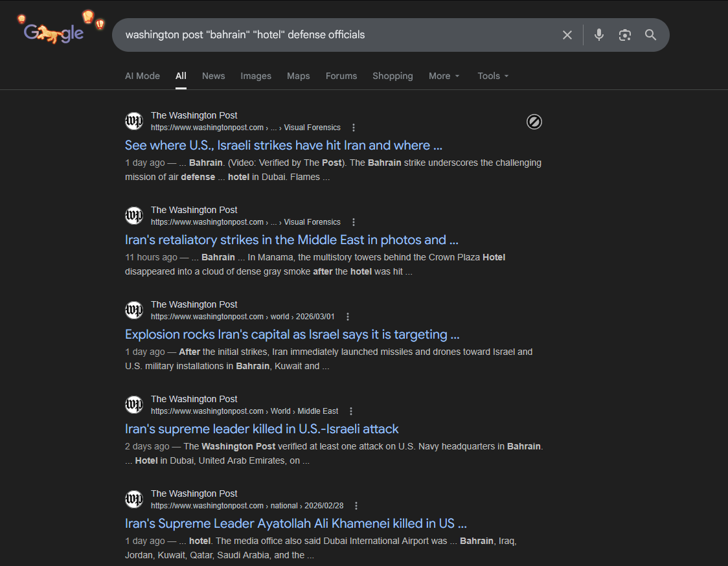Click Washington Post favicon of 'Iran's retaliatory strikes' result
Screen dimensions: 728x566
pos(133,216)
